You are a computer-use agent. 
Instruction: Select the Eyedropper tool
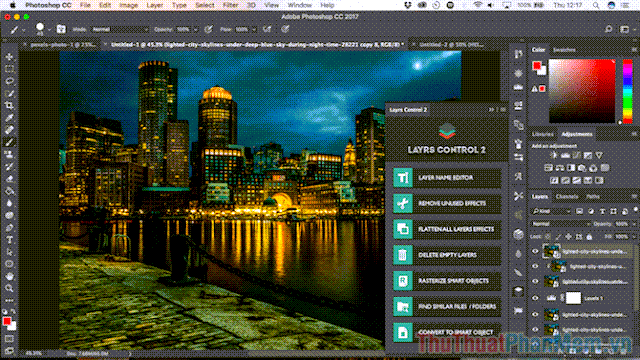[9, 118]
